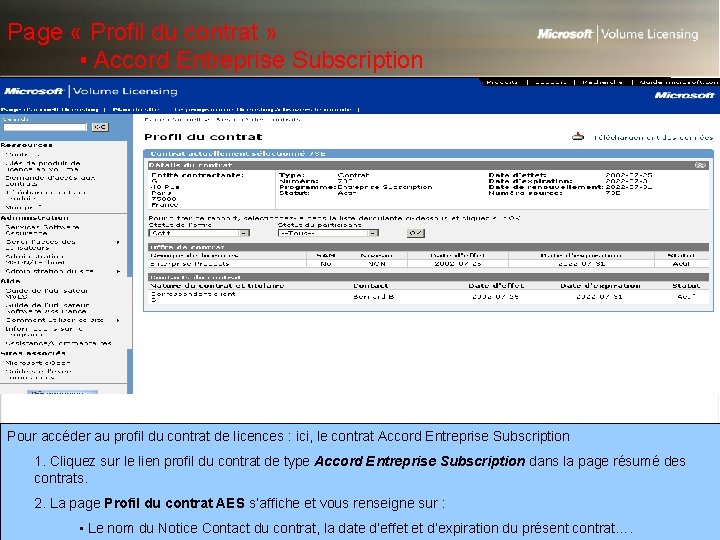Click the Nature du contrat et titulaire header
This screenshot has width=720, height=540.
[217, 286]
